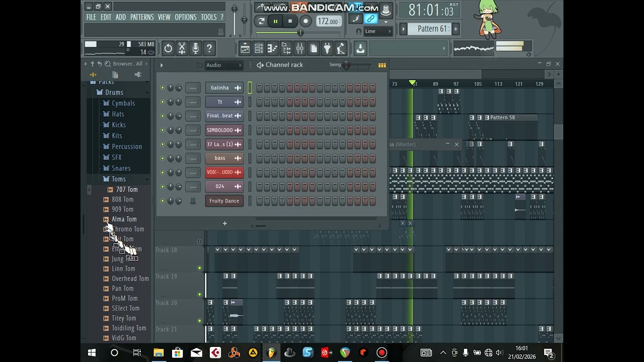The image size is (644, 362).
Task: Toggle the Track 18 mute light
Action: point(200,268)
